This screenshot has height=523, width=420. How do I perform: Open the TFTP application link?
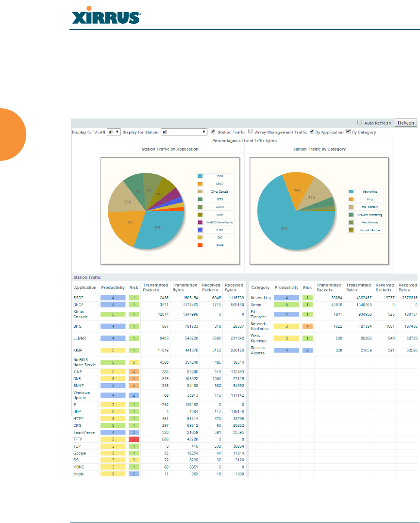pos(77,439)
